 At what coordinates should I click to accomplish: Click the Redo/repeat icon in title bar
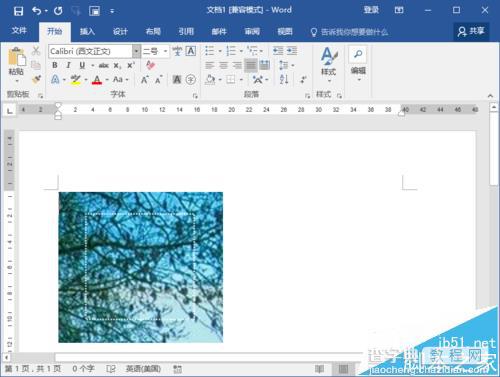click(58, 11)
